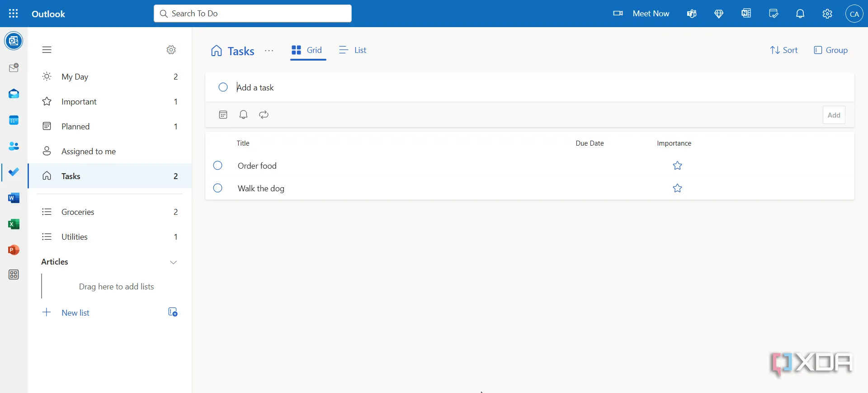The image size is (868, 393).
Task: Create a new group icon beside New list
Action: tap(173, 312)
